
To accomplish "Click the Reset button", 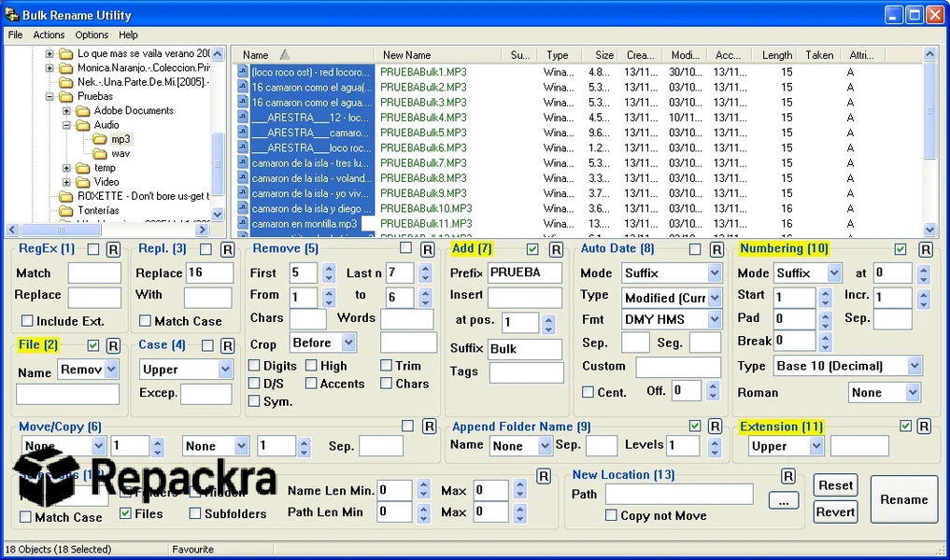I will [835, 485].
